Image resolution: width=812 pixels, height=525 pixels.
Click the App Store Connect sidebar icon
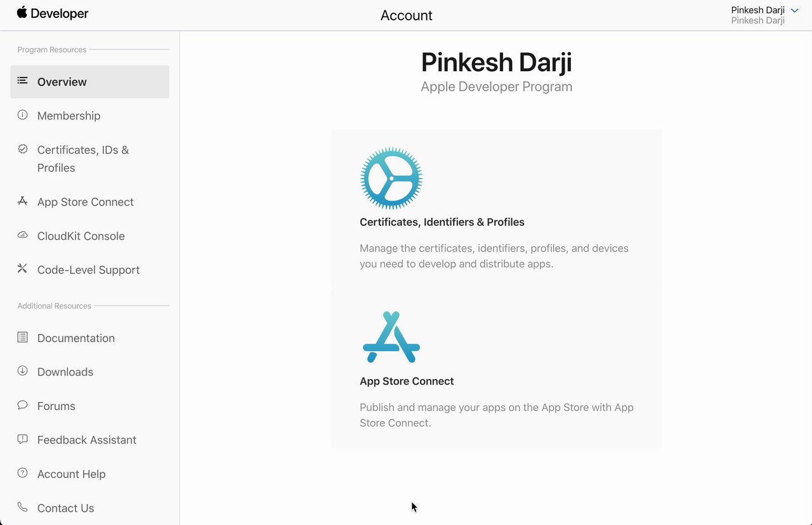[22, 201]
